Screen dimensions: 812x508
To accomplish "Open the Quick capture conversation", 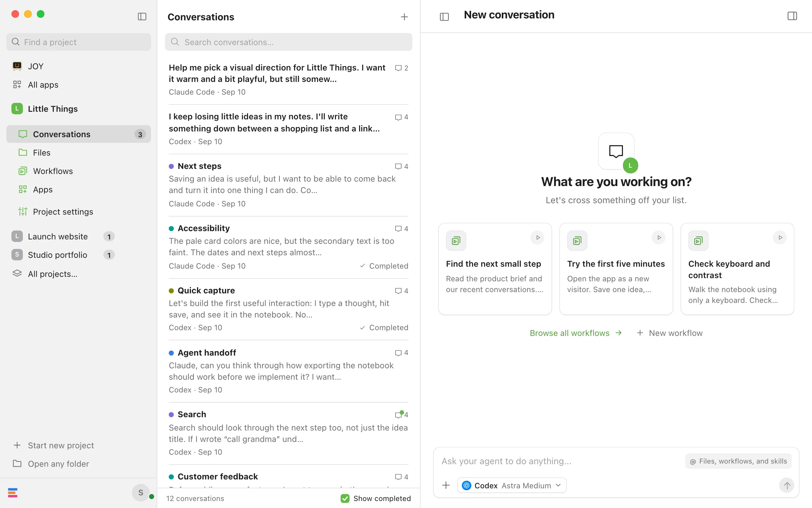I will tap(288, 309).
